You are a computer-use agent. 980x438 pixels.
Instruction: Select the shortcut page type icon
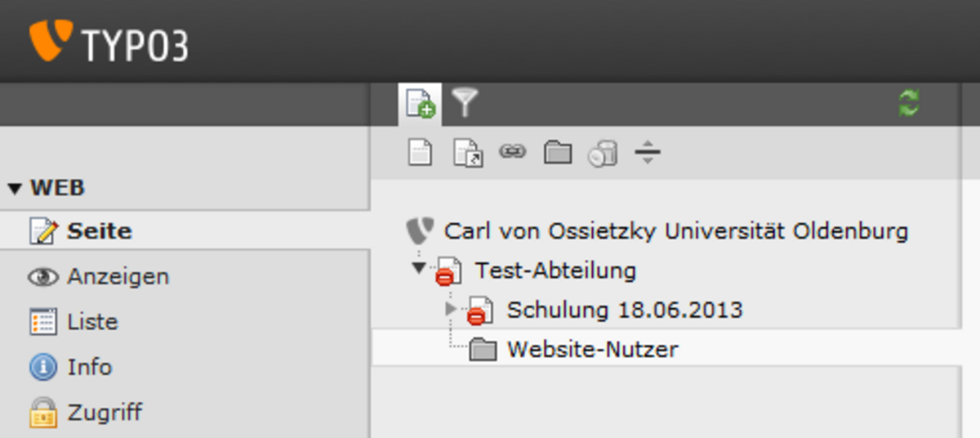click(468, 153)
